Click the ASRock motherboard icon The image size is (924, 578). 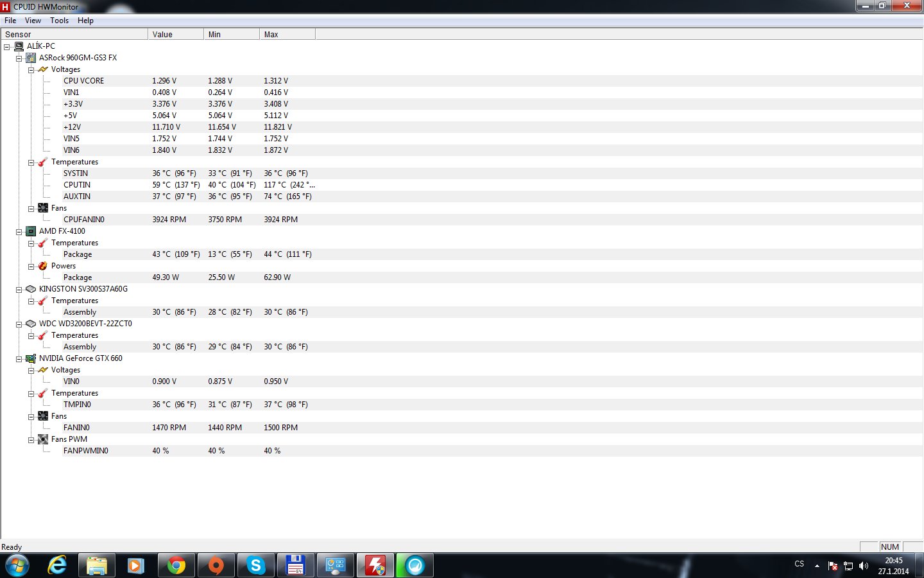(x=31, y=58)
